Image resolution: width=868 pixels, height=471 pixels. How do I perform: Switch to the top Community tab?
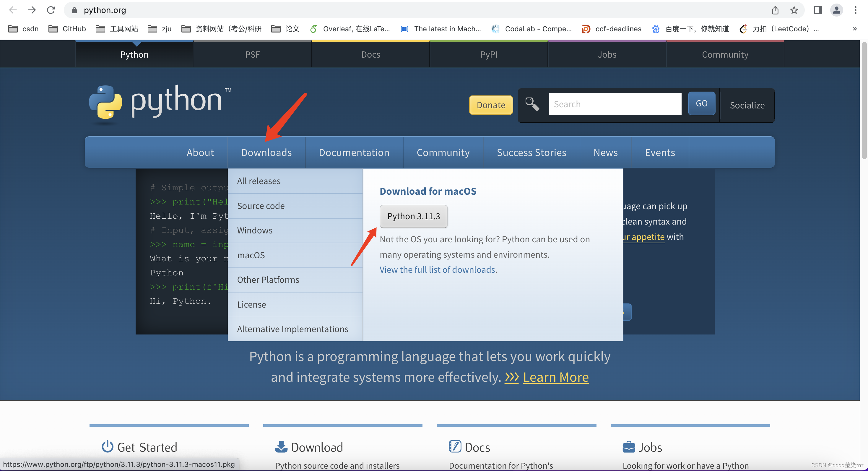725,54
